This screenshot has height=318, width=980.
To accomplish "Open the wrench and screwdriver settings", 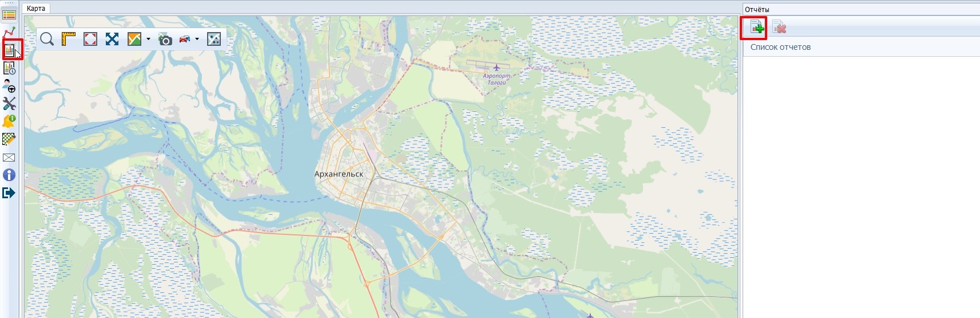I will coord(9,104).
